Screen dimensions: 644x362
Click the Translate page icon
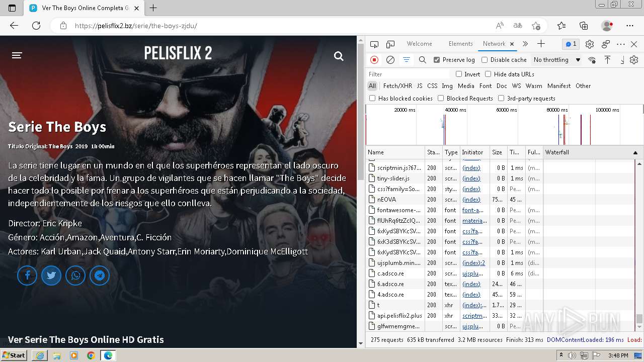click(518, 26)
